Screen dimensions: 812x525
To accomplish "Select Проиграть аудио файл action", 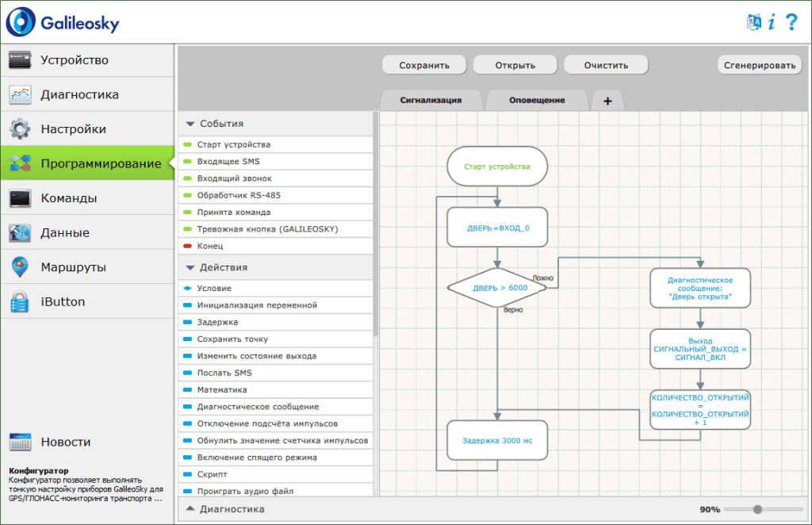I will coord(275,491).
